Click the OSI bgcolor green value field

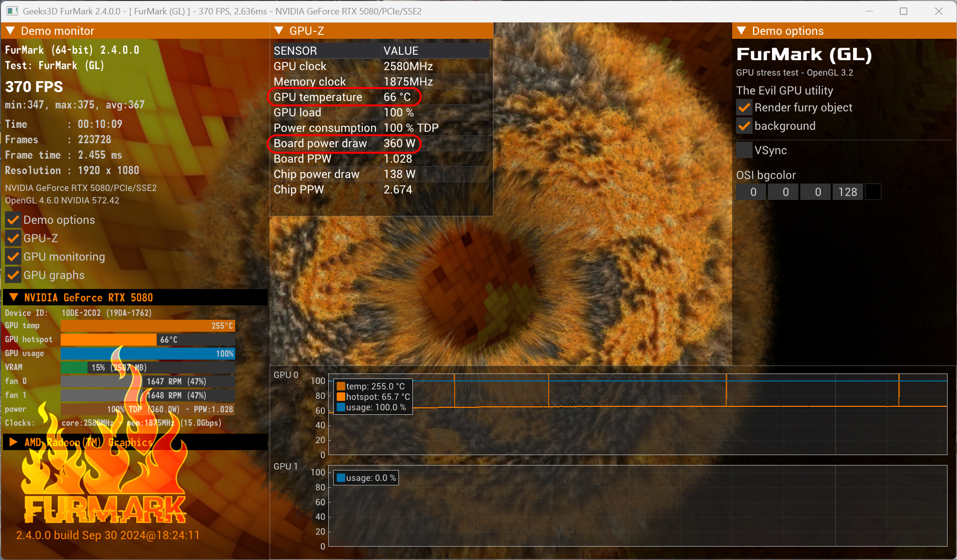(783, 192)
